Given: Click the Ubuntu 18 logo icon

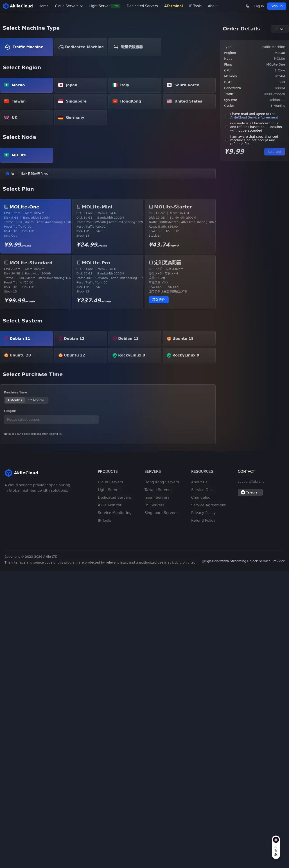Looking at the screenshot, I should (169, 339).
